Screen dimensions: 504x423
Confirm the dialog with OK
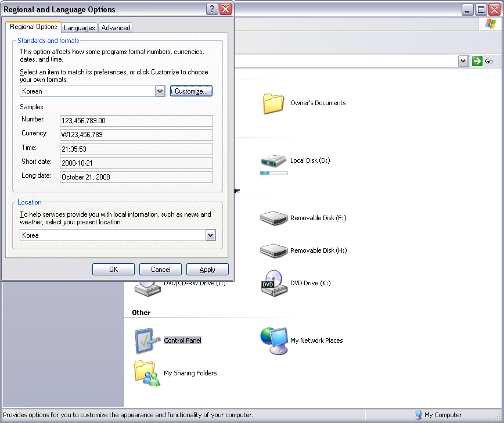point(113,270)
